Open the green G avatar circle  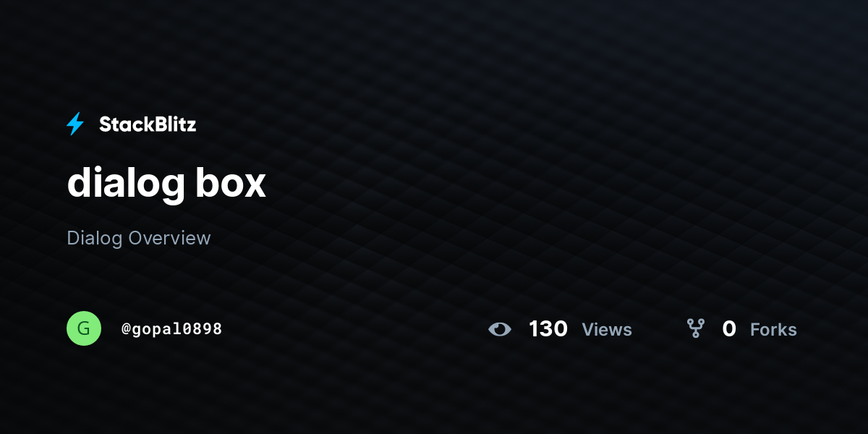(84, 328)
